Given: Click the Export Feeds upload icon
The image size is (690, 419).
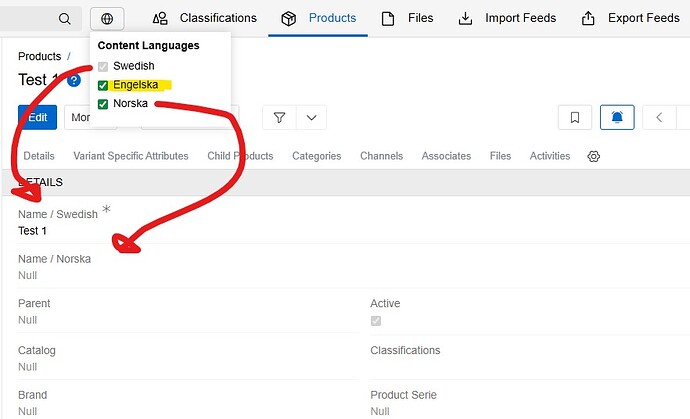Looking at the screenshot, I should point(588,18).
